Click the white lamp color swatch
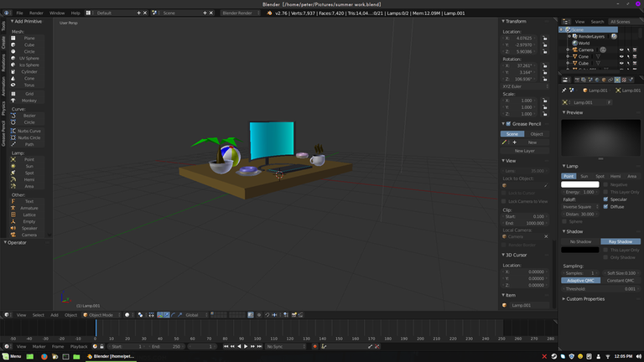 (580, 184)
